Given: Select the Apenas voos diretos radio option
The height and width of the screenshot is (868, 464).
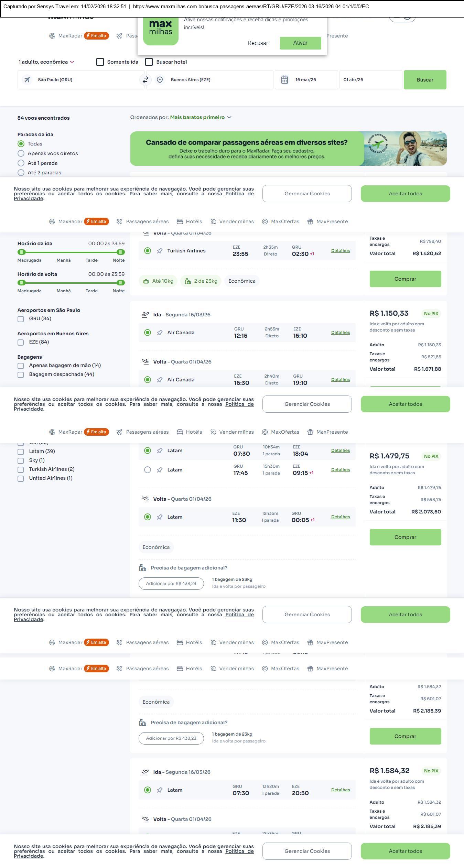Looking at the screenshot, I should pos(21,153).
